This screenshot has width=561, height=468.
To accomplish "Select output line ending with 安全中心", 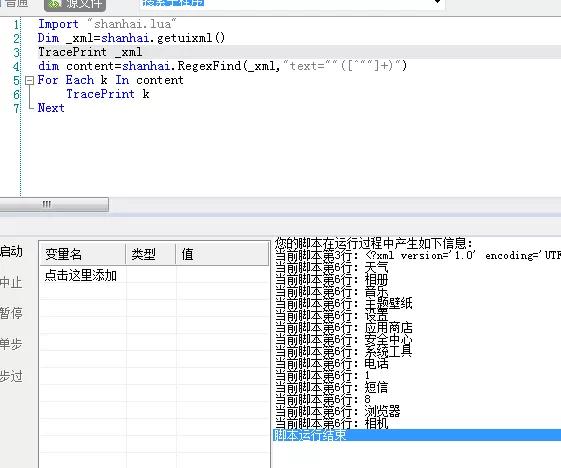I will 344,340.
